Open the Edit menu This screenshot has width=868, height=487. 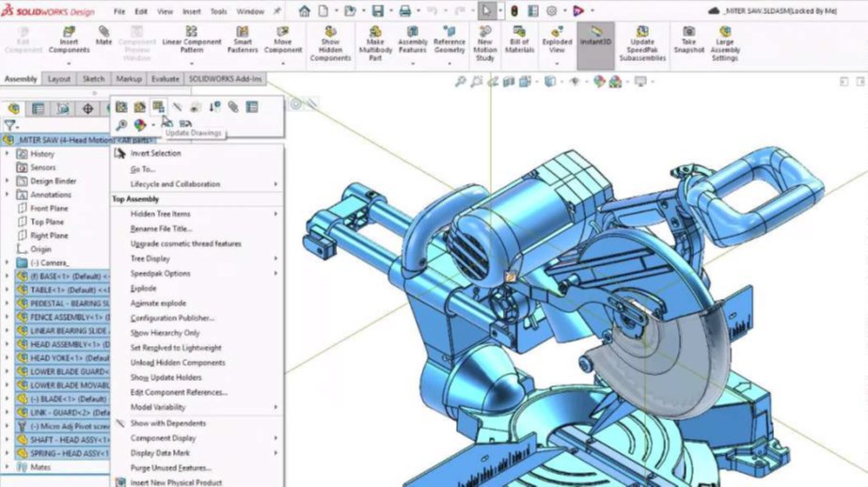[x=141, y=11]
